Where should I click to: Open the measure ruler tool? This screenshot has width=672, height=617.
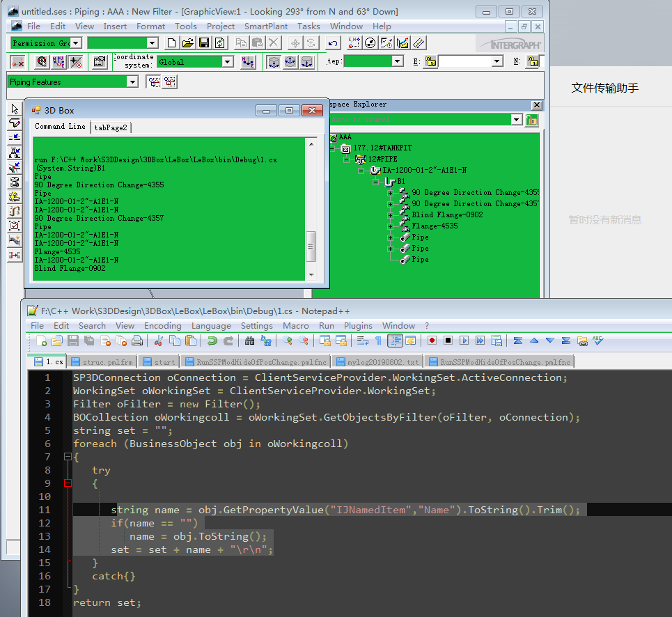(x=419, y=43)
